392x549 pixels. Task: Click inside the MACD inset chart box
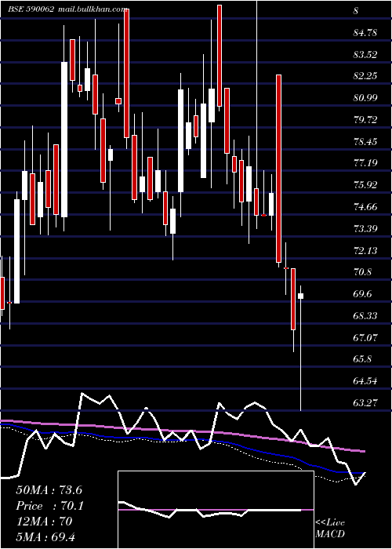click(216, 510)
